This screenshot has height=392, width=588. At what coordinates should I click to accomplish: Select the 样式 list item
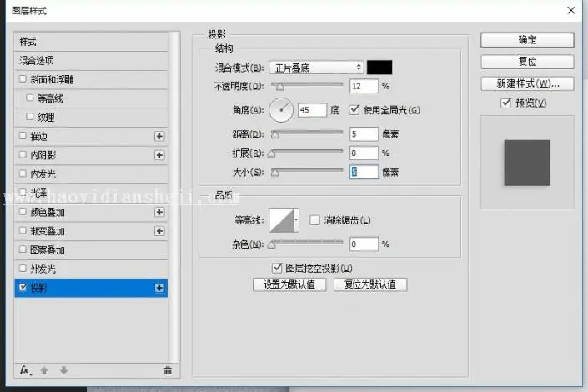coord(91,42)
